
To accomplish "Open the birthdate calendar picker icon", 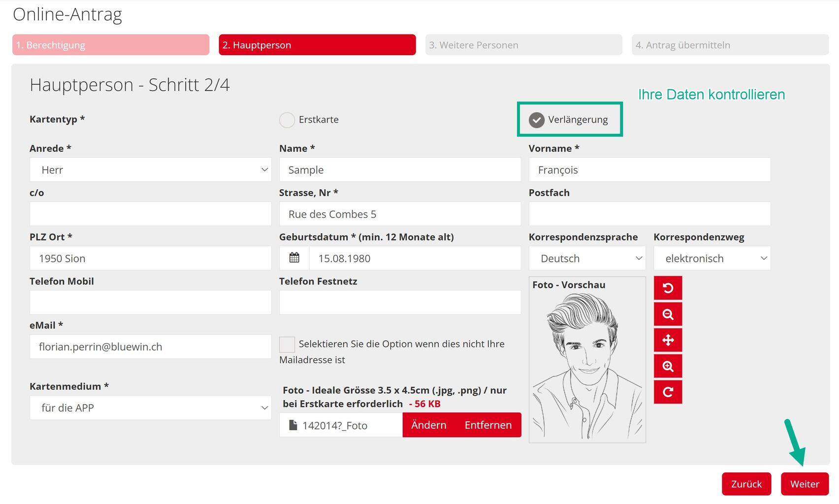I will pyautogui.click(x=294, y=258).
